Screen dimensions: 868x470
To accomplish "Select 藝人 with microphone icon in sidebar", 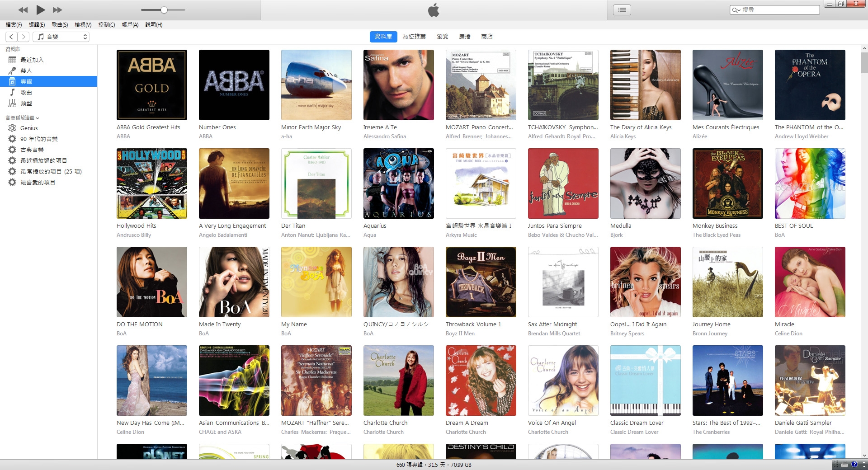I will (48, 70).
